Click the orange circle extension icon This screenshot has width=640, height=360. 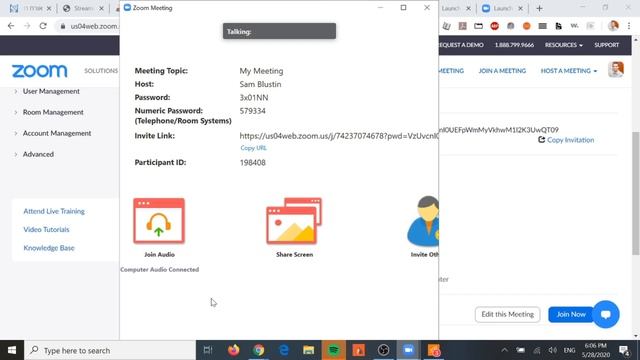point(527,26)
